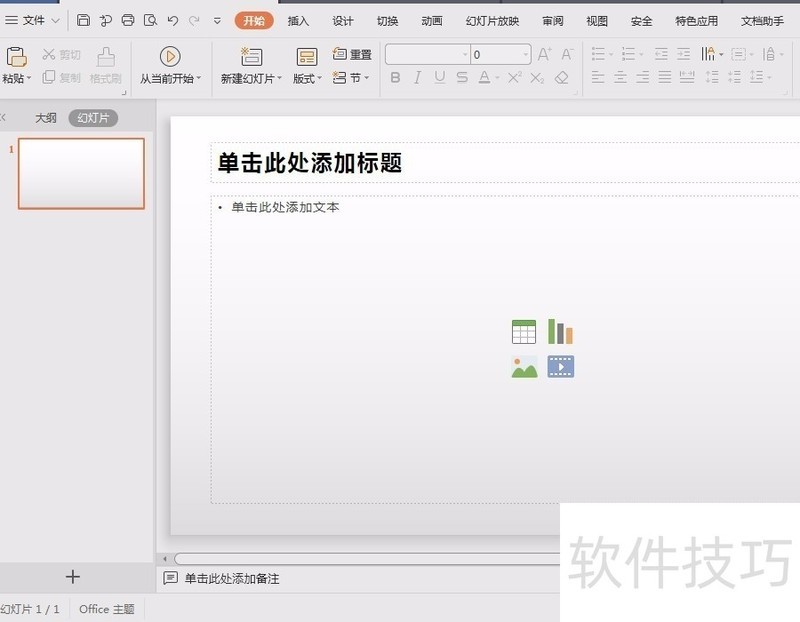Click the notes icon beside 单击此处添加备注
The width and height of the screenshot is (800, 622).
[170, 578]
